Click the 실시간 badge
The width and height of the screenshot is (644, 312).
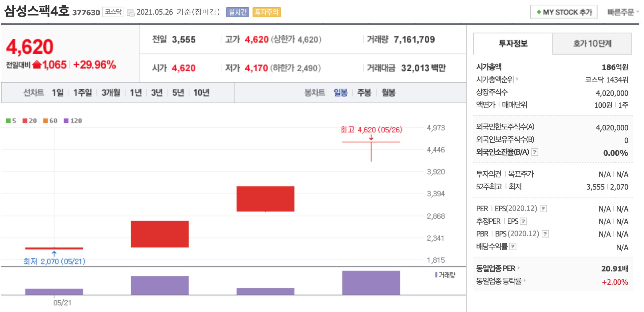(x=237, y=12)
